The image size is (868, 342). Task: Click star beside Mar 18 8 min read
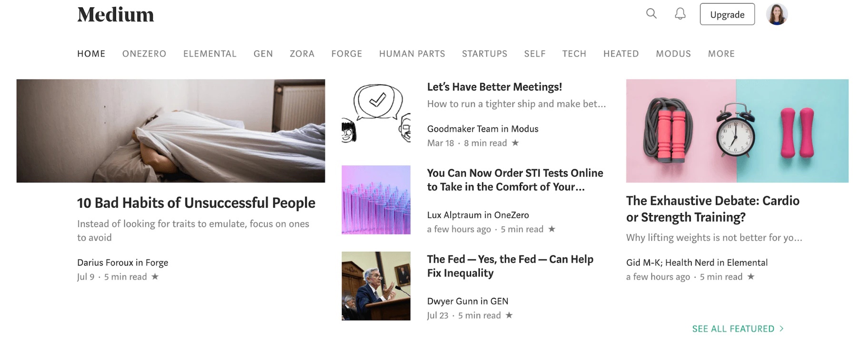point(515,143)
